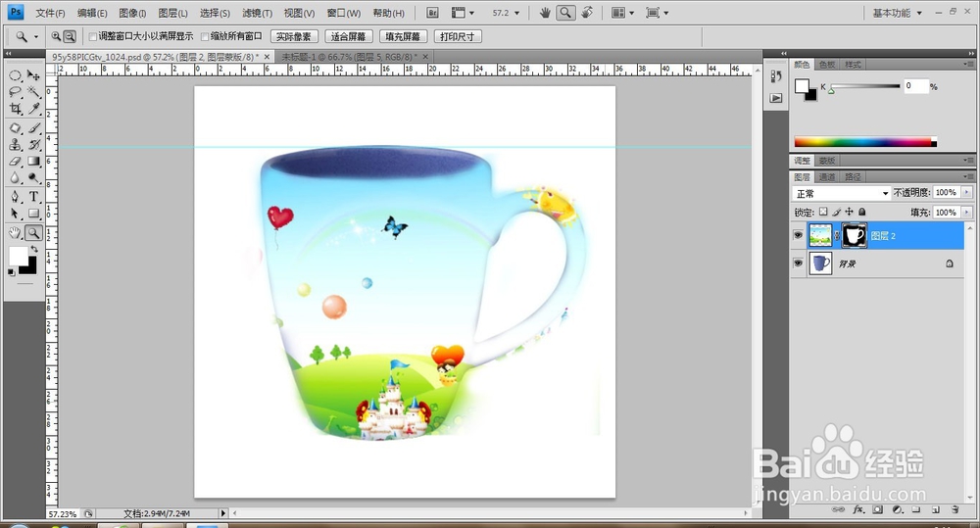Select the Eyedropper tool
This screenshot has height=528, width=980.
(33, 109)
